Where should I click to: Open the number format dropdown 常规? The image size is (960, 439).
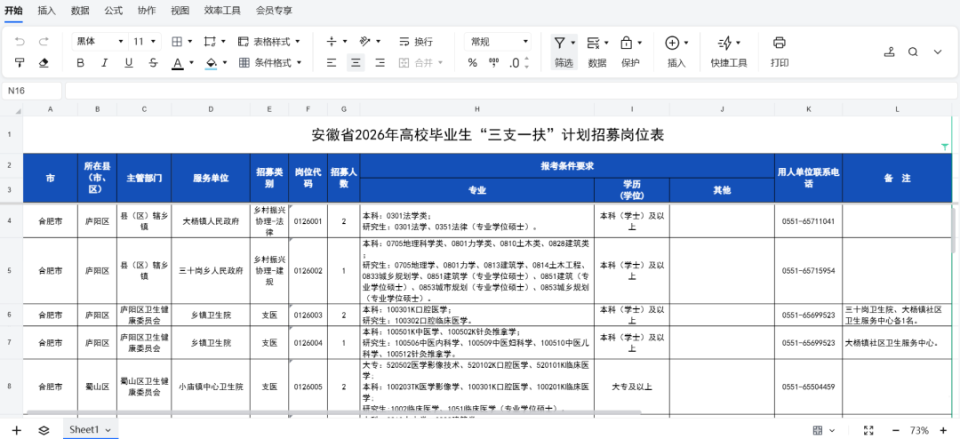[497, 42]
